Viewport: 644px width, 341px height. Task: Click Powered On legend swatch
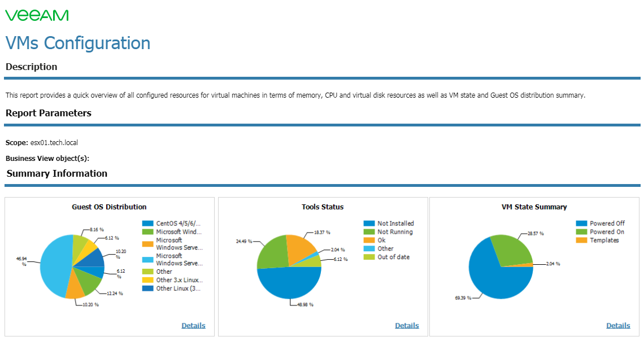click(x=581, y=232)
